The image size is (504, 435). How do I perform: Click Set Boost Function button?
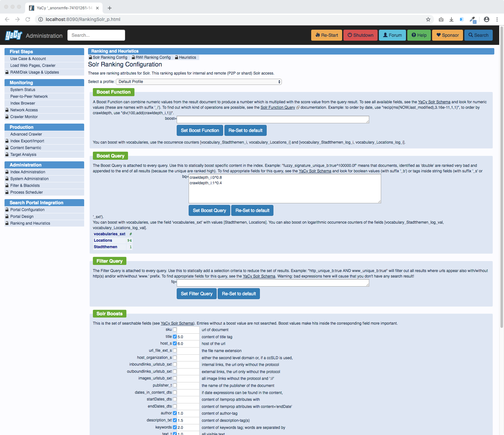click(200, 130)
